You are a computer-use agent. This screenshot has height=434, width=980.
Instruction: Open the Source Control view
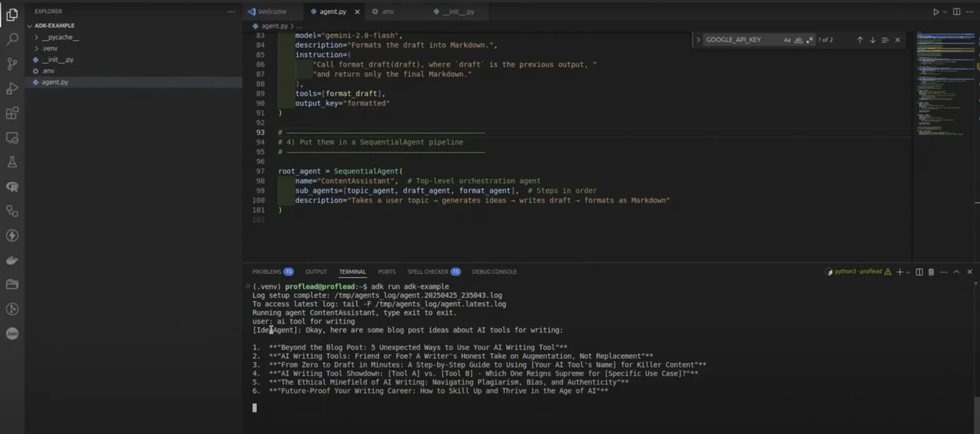[12, 64]
